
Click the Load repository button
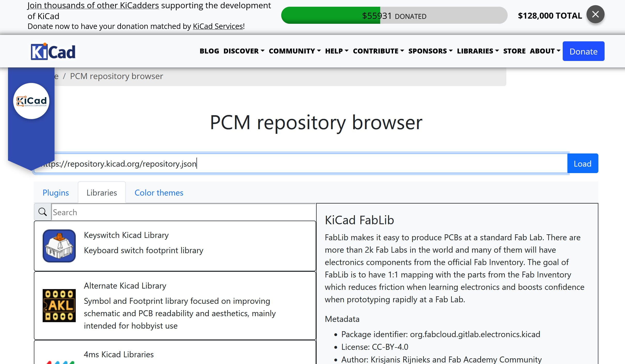click(x=582, y=164)
